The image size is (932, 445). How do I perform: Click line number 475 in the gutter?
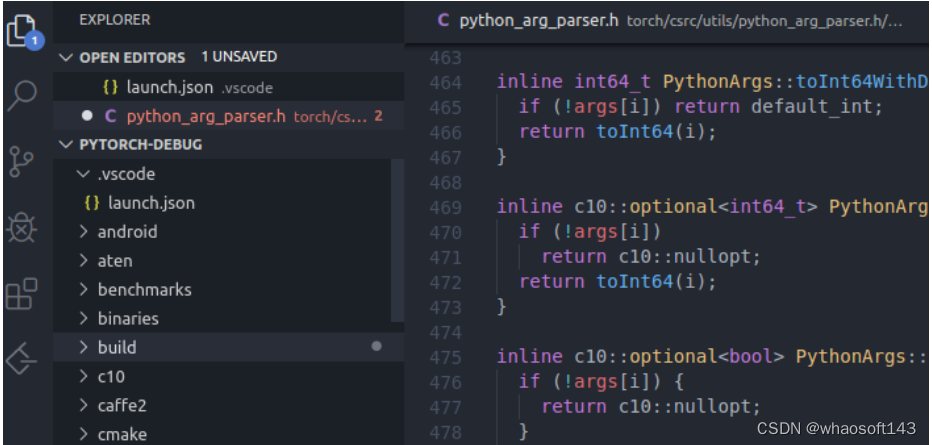click(445, 357)
